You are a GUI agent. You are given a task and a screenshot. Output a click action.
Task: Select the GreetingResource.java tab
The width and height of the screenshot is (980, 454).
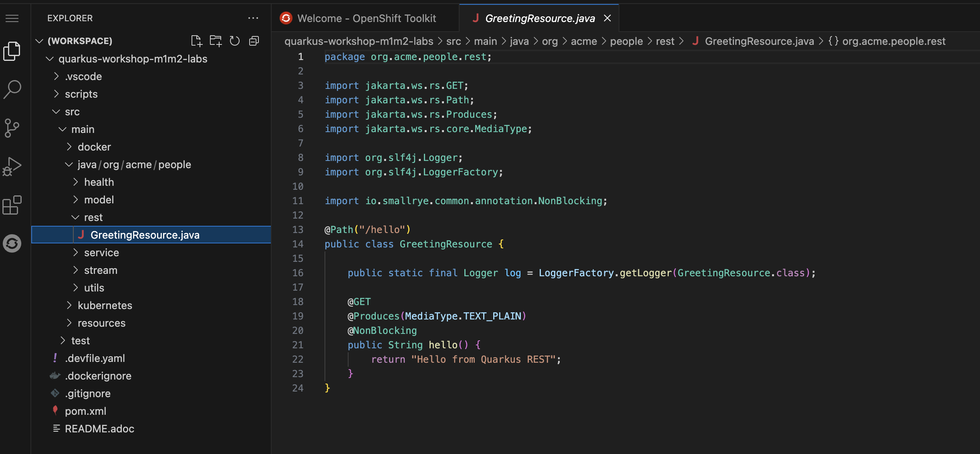click(x=538, y=18)
